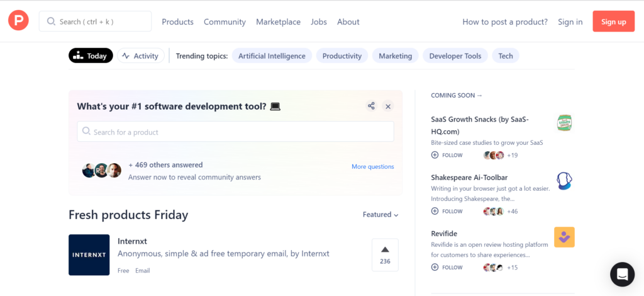Go to Marketplace

[x=278, y=22]
